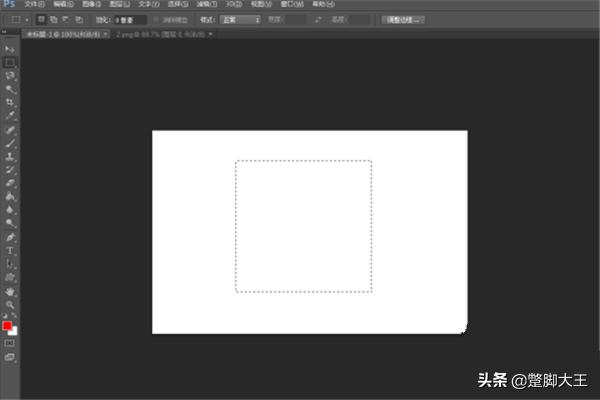
Task: Open the 视图 (View) menu
Action: pyautogui.click(x=261, y=4)
